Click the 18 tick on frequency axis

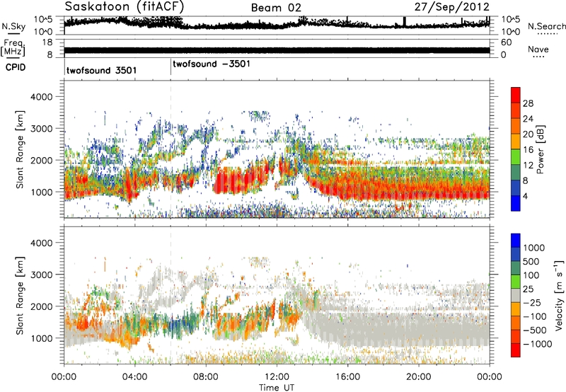[47, 42]
